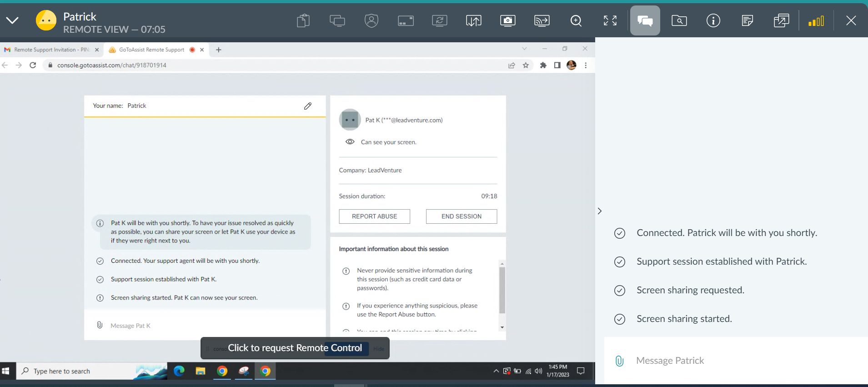Click the eye icon near 'Can see your screen'
This screenshot has height=387, width=868.
pos(350,142)
